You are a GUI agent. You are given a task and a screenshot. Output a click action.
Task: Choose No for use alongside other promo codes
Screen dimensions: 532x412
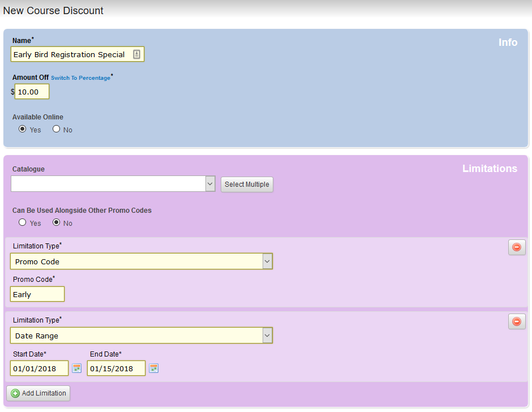pyautogui.click(x=56, y=222)
